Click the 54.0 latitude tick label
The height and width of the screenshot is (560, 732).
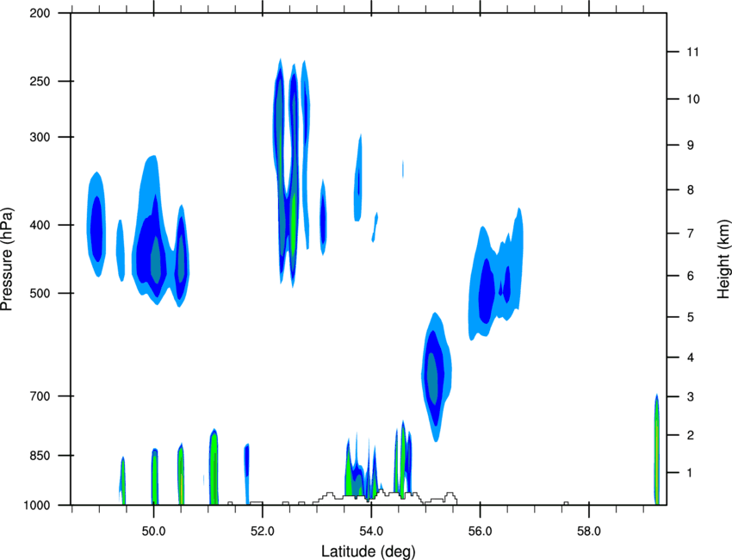pos(372,532)
